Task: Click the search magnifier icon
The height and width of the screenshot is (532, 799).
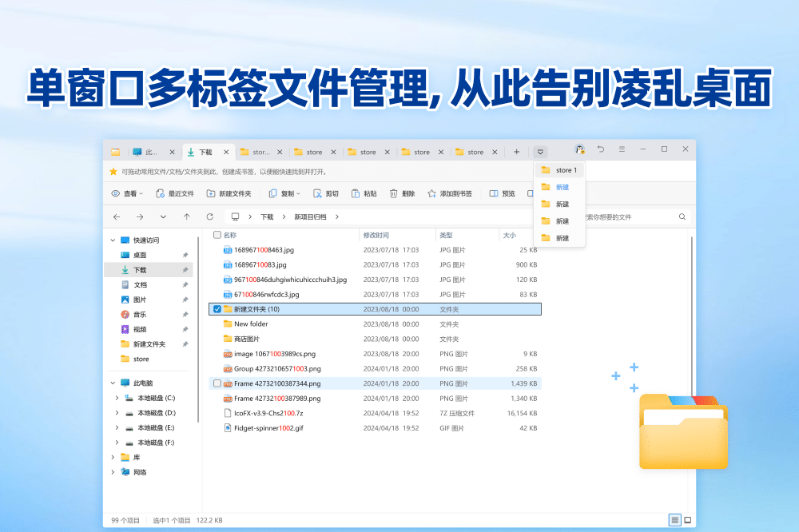Action: click(x=682, y=216)
